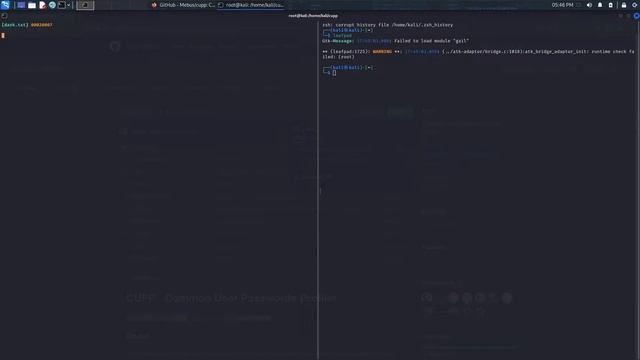The image size is (640, 360).
Task: Click the terminal window menu icon
Action: (4, 16)
